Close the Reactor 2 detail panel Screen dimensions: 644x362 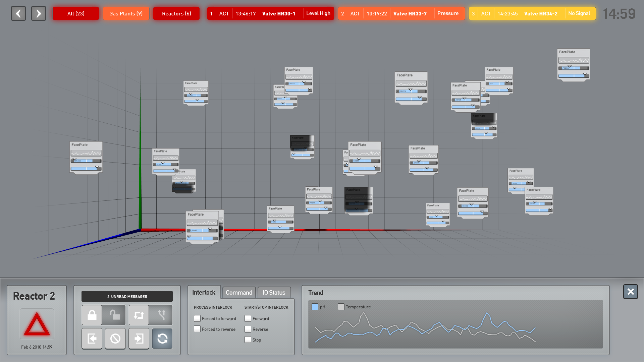click(631, 292)
